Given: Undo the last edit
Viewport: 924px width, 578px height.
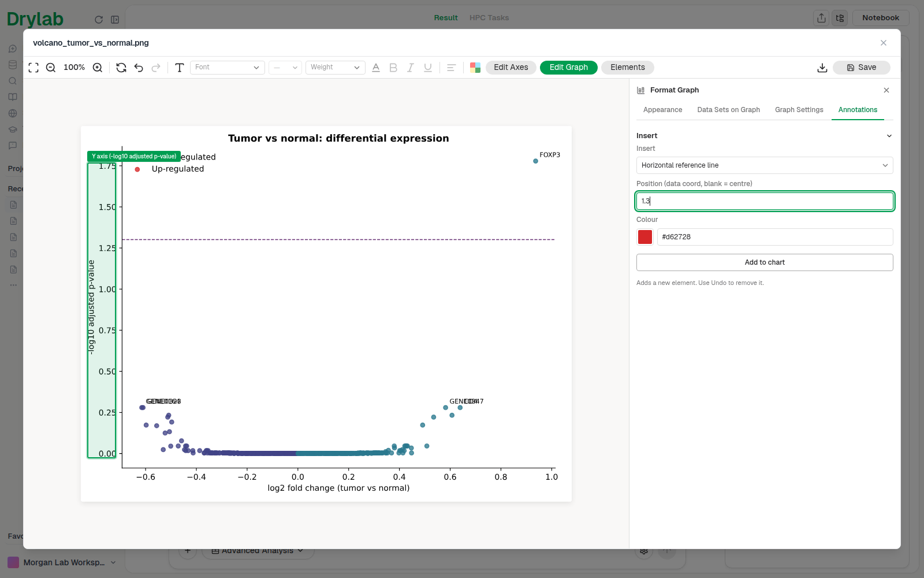Looking at the screenshot, I should 139,68.
